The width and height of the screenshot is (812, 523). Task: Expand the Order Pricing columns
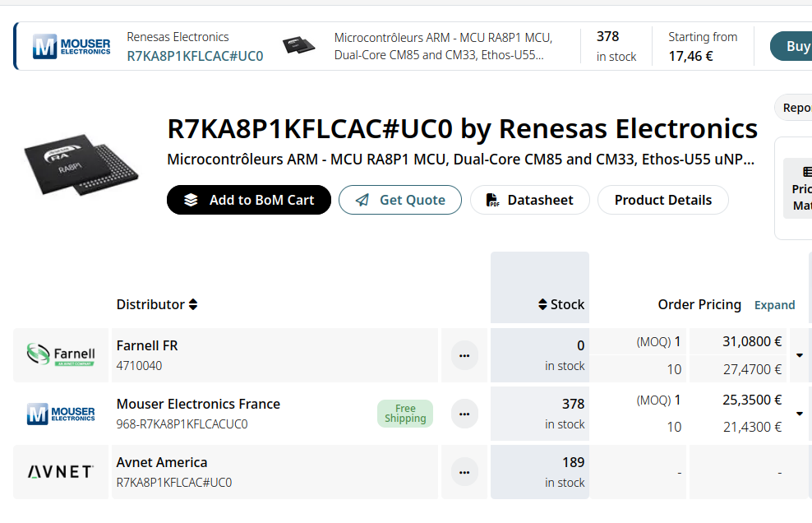tap(774, 305)
